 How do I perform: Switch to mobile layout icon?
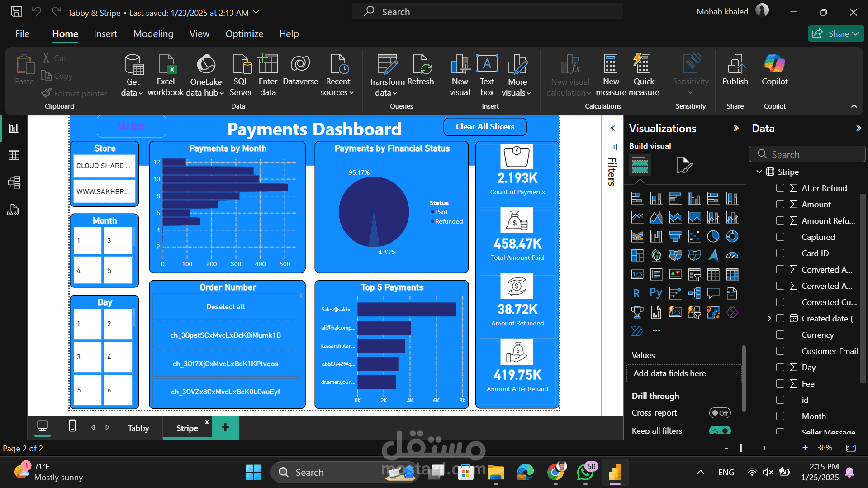(x=72, y=426)
